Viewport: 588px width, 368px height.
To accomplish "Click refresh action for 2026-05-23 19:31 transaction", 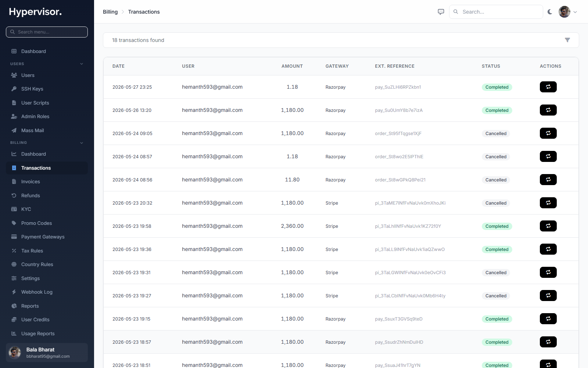I will tap(548, 272).
